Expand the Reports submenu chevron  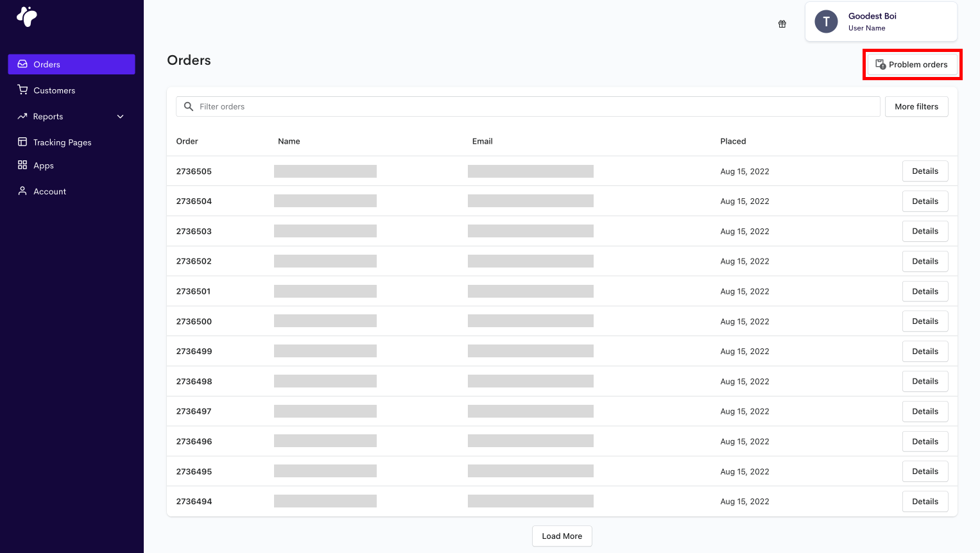[x=120, y=117]
